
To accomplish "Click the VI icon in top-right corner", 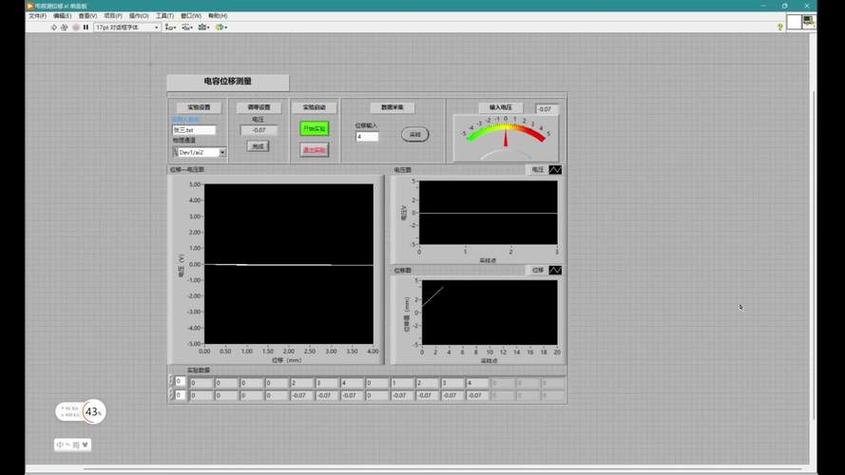I will pos(807,22).
